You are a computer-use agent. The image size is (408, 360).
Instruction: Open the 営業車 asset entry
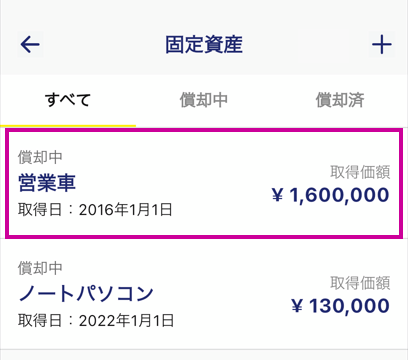(204, 184)
